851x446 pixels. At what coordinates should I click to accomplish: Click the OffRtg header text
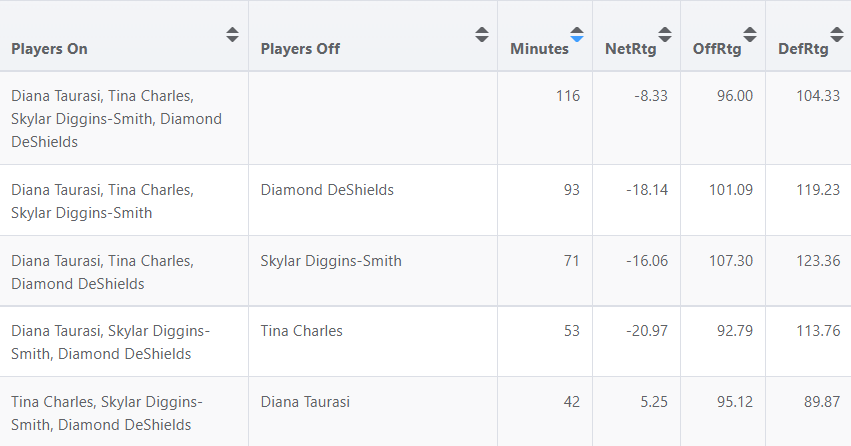point(717,49)
